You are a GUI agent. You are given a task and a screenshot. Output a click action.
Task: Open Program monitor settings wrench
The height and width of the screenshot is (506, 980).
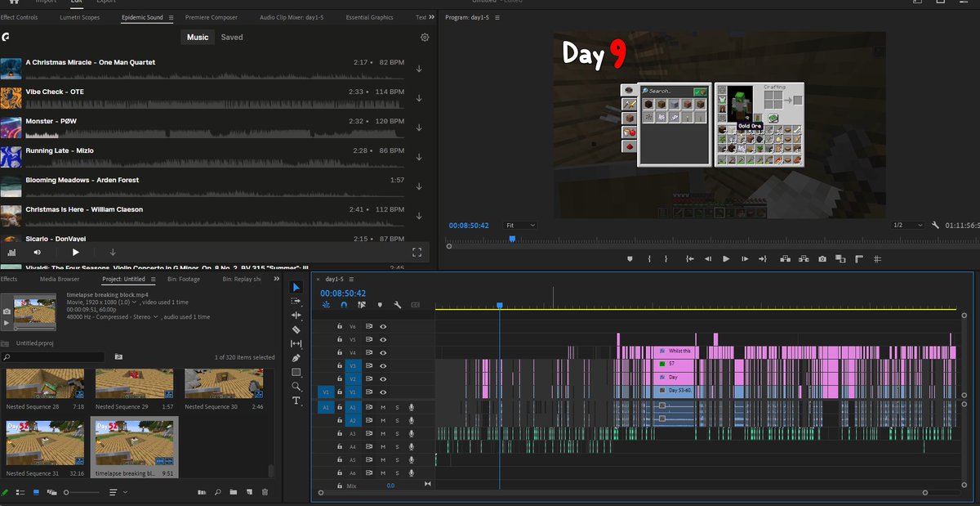[x=933, y=225]
